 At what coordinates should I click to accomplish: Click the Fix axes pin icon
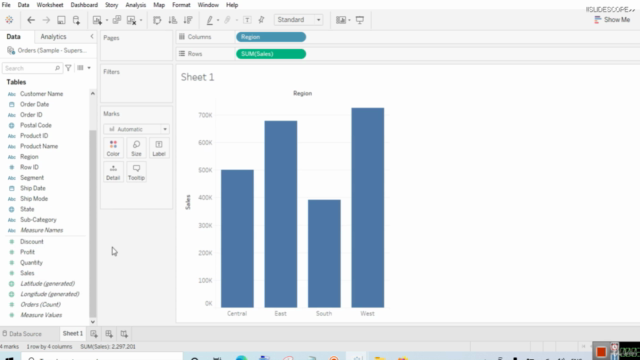point(262,20)
